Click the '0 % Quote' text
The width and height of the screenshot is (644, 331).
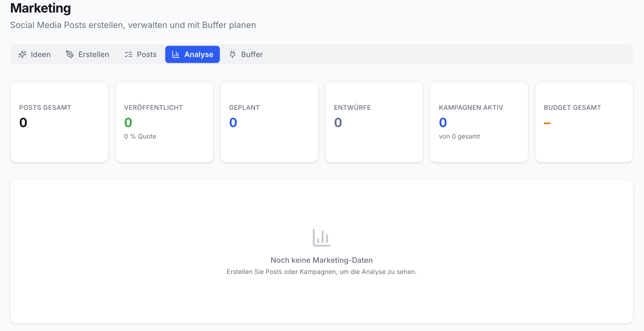click(140, 136)
